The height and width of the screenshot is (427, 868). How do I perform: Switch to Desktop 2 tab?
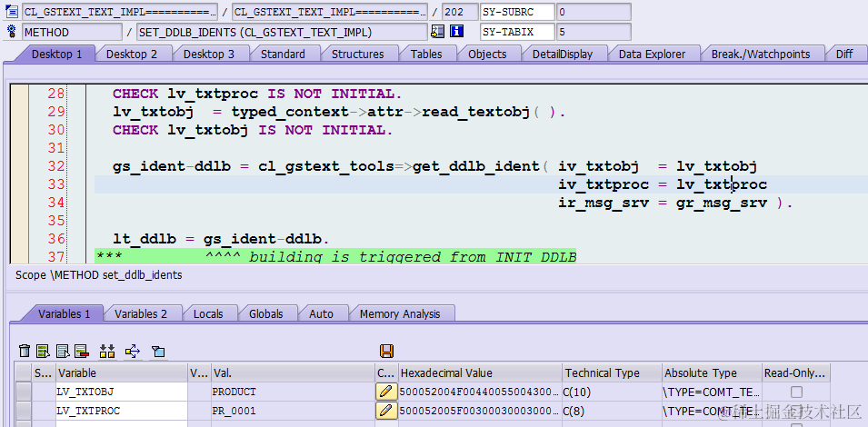[x=132, y=55]
